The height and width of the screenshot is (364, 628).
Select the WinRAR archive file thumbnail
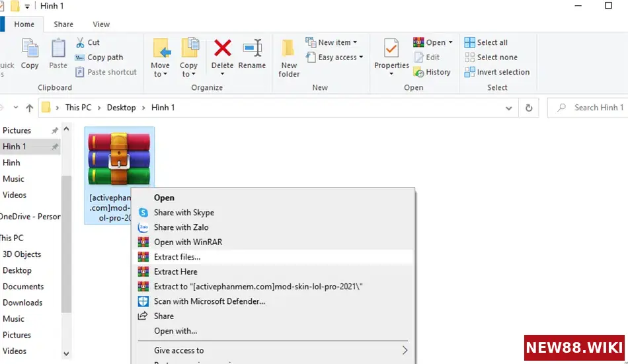pyautogui.click(x=119, y=159)
